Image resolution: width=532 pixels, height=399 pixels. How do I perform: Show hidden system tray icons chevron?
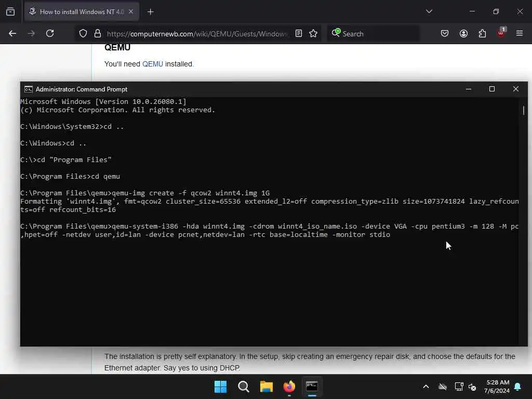426,387
